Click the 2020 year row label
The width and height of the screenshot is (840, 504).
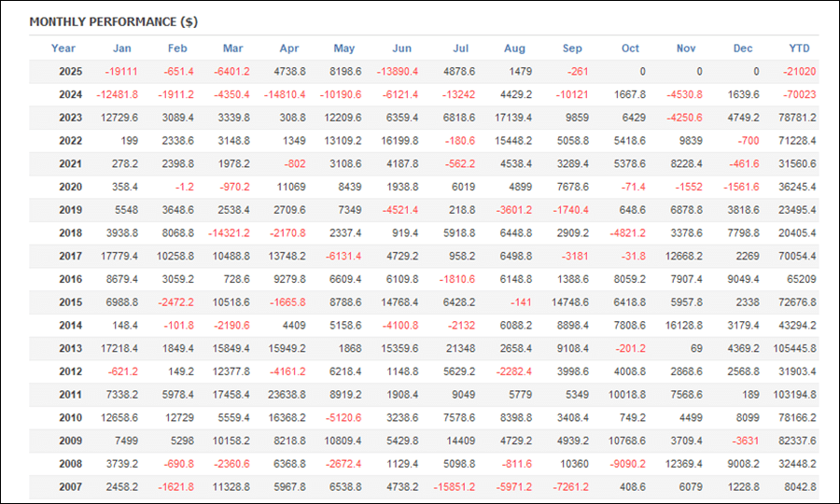click(70, 188)
